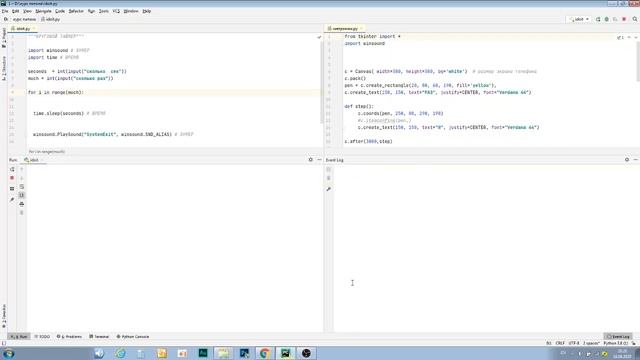Click the UTF-8 encoding in the status bar
The image size is (640, 360).
click(574, 343)
